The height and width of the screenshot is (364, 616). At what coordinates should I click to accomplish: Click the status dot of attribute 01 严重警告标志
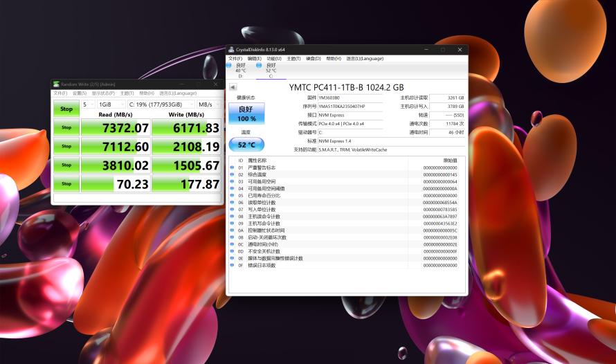(x=232, y=167)
